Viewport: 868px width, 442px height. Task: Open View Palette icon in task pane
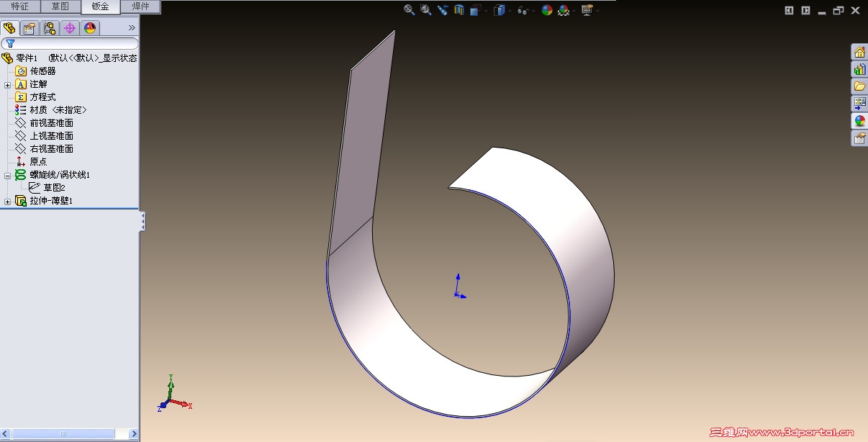point(859,104)
